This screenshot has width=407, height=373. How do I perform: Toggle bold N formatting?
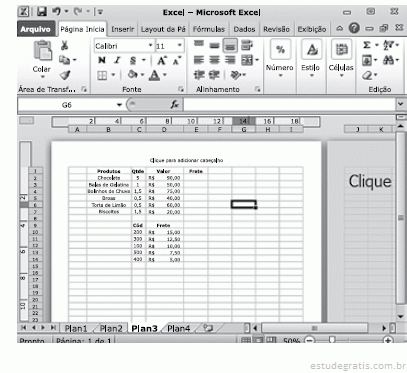pyautogui.click(x=102, y=60)
